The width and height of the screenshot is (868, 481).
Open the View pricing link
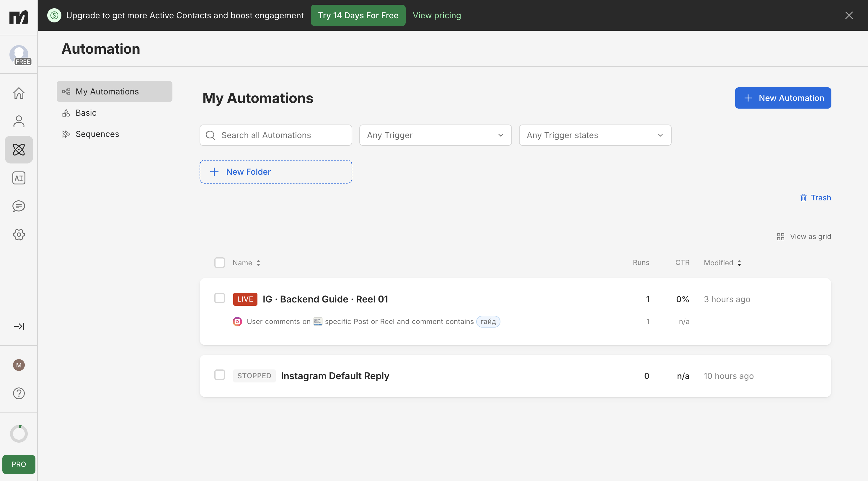pyautogui.click(x=437, y=15)
